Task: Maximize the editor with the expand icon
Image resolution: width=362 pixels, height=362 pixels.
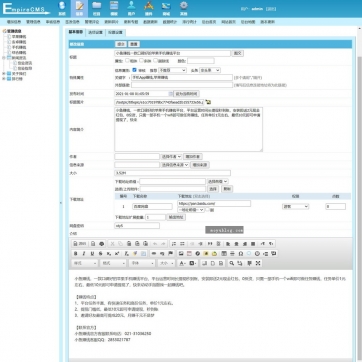Action: tap(258, 263)
